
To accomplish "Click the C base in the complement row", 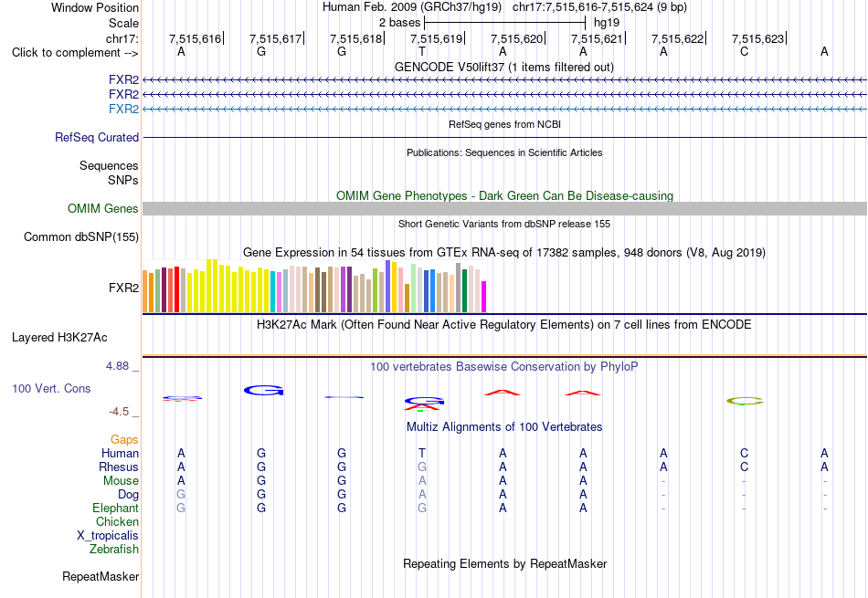I will [x=744, y=51].
